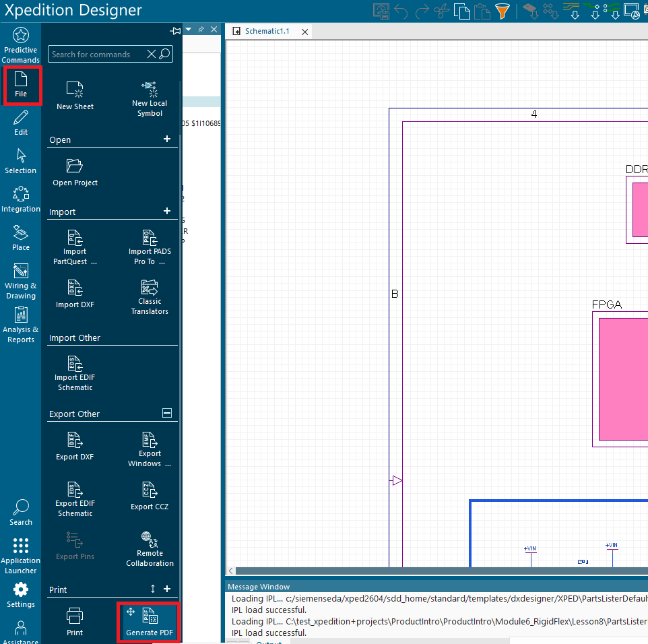This screenshot has height=644, width=648.
Task: Click the search magnifier button
Action: tap(164, 54)
